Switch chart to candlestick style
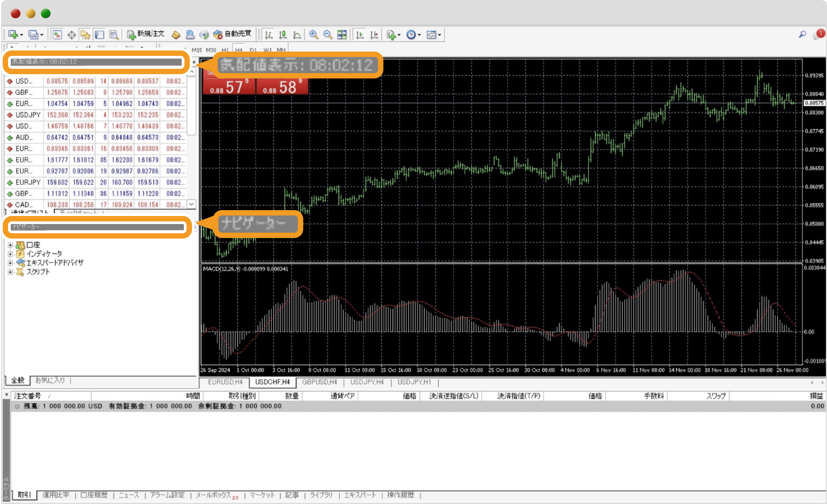This screenshot has width=827, height=504. 283,35
